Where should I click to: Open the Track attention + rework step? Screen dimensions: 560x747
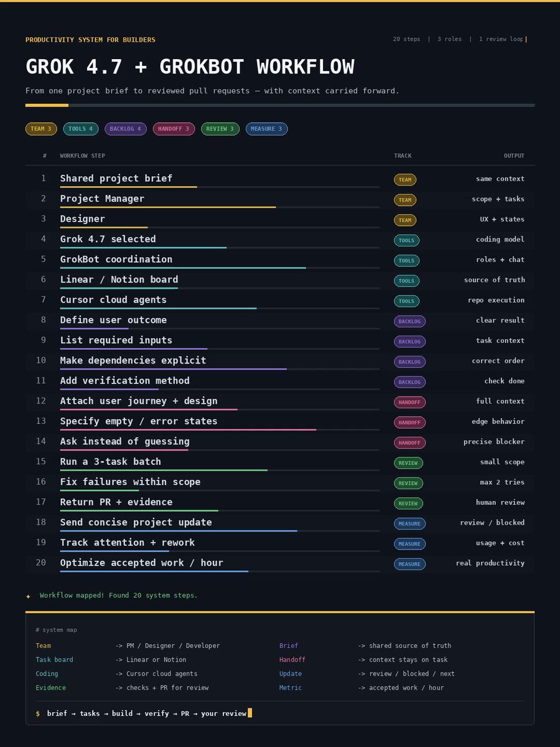[x=128, y=542]
